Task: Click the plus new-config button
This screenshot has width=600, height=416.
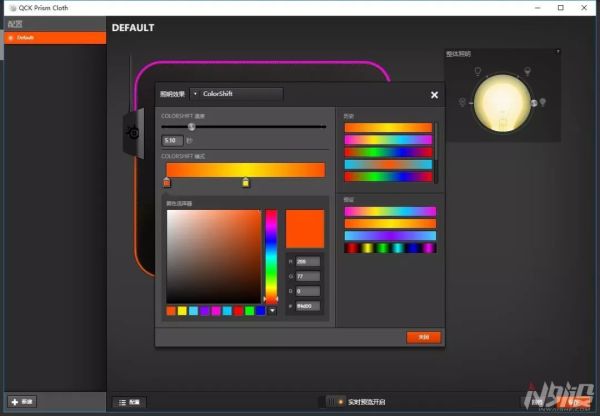Action: [22, 402]
